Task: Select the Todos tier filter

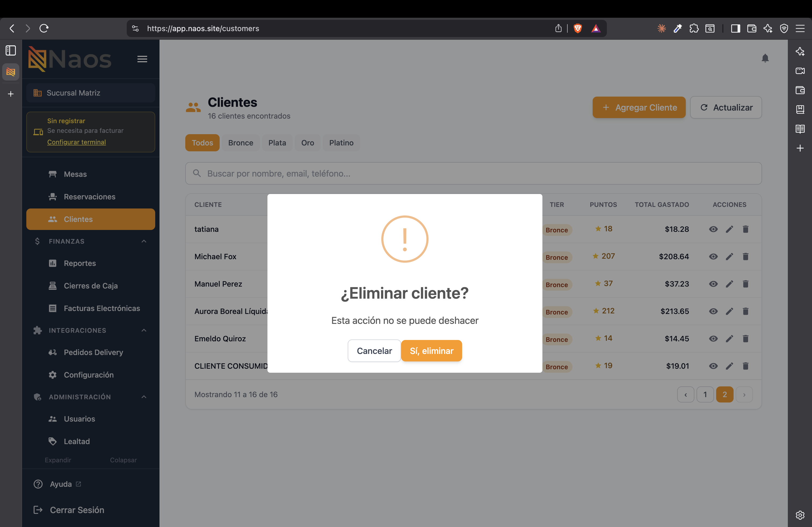Action: pos(202,143)
